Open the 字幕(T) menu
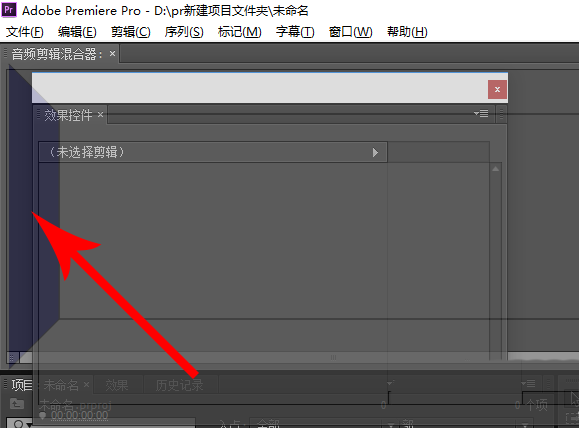This screenshot has width=579, height=428. point(295,32)
